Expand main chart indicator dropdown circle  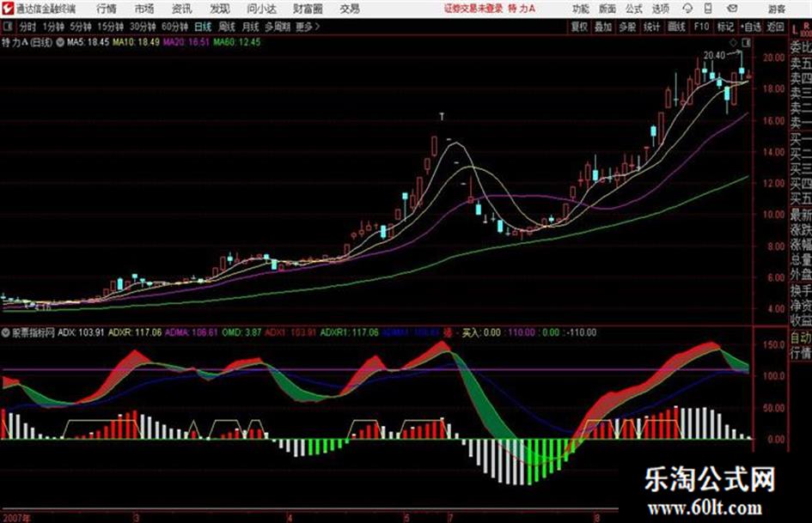pos(60,42)
